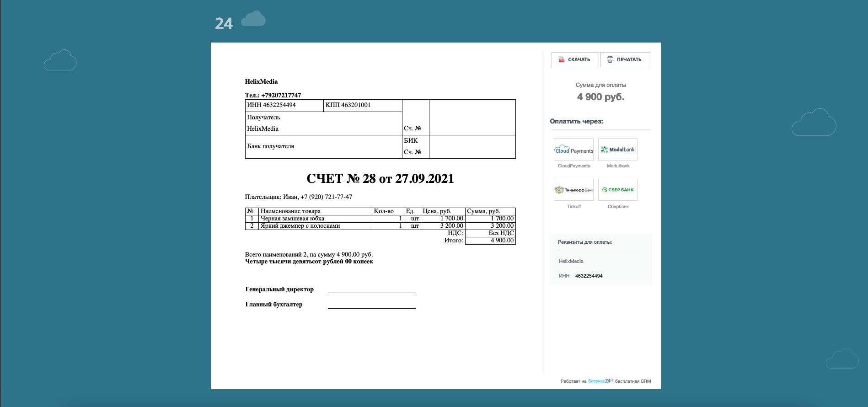
Task: Click the ИНН number in payment requisites panel
Action: click(x=589, y=276)
